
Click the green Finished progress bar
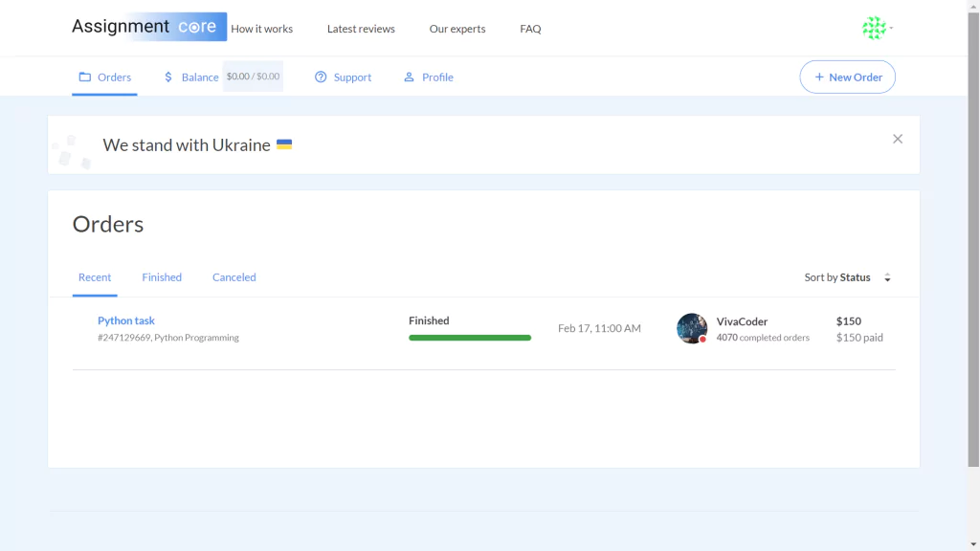(470, 338)
